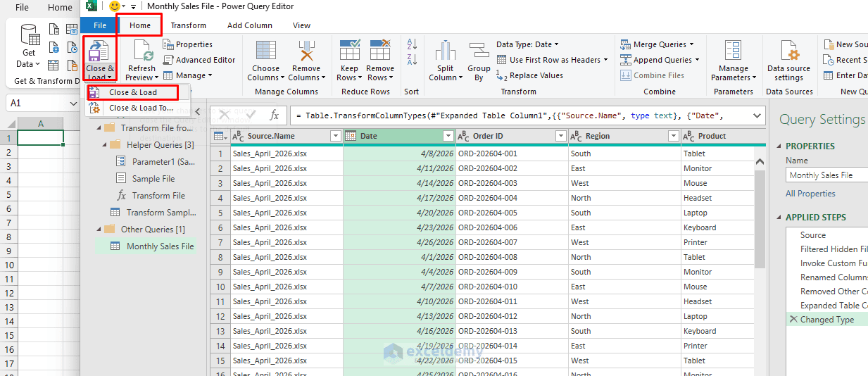
Task: Choose Close & Load from dropdown menu
Action: click(x=133, y=92)
